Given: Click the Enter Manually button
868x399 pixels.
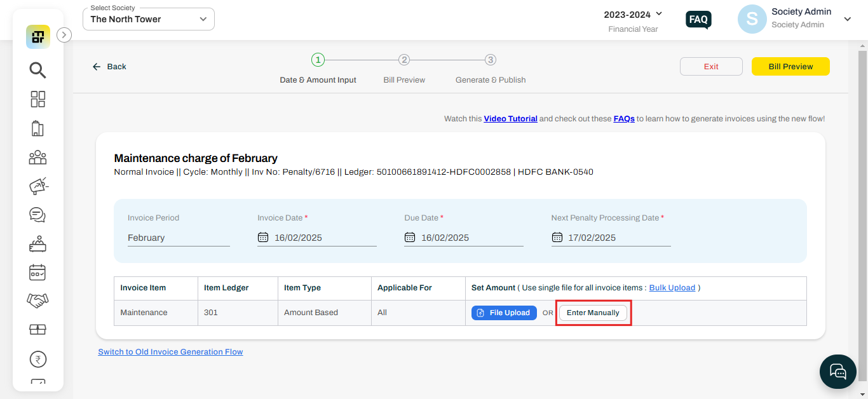Looking at the screenshot, I should (x=593, y=313).
